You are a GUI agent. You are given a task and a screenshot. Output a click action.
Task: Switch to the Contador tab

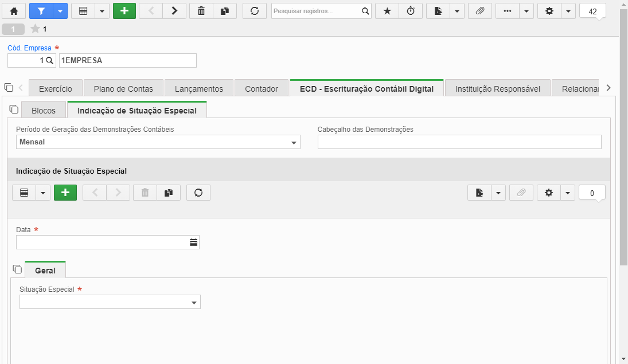262,88
